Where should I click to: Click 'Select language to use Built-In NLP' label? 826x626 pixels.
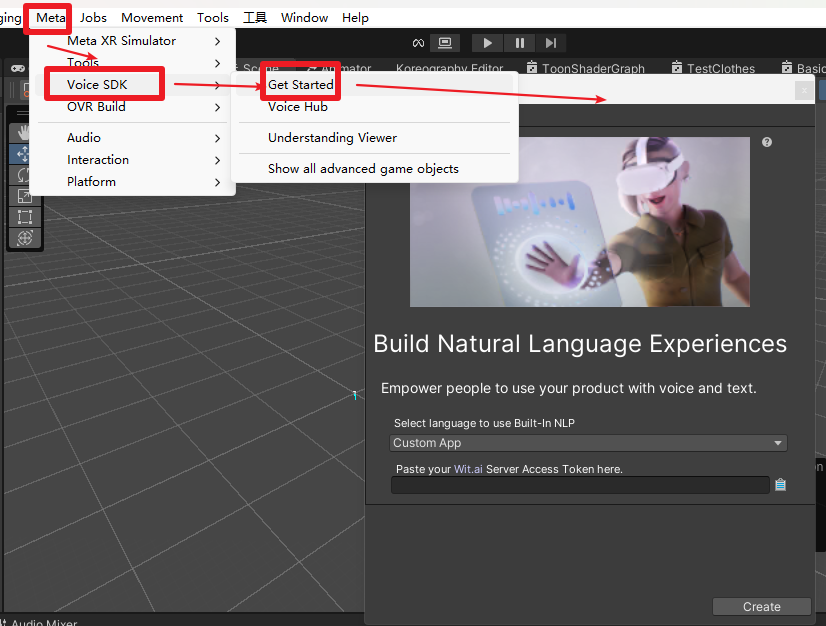(484, 423)
